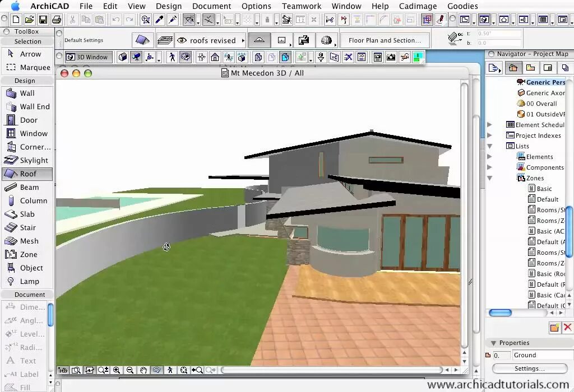Expand the Element Schedules tree node
The image size is (574, 392).
tap(489, 125)
